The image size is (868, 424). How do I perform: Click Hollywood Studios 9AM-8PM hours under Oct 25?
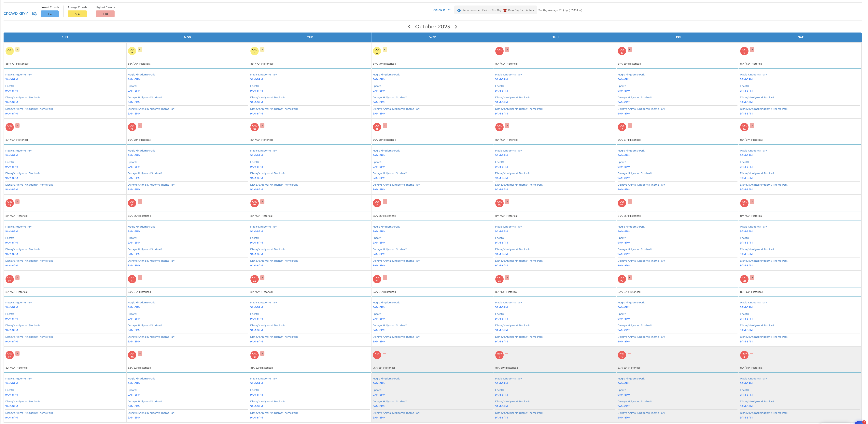point(379,330)
